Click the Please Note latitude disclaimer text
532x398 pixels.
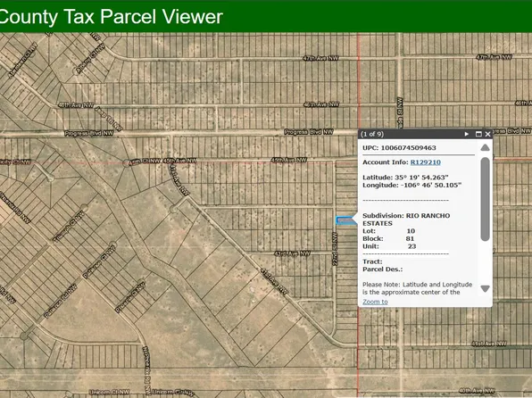click(x=418, y=288)
